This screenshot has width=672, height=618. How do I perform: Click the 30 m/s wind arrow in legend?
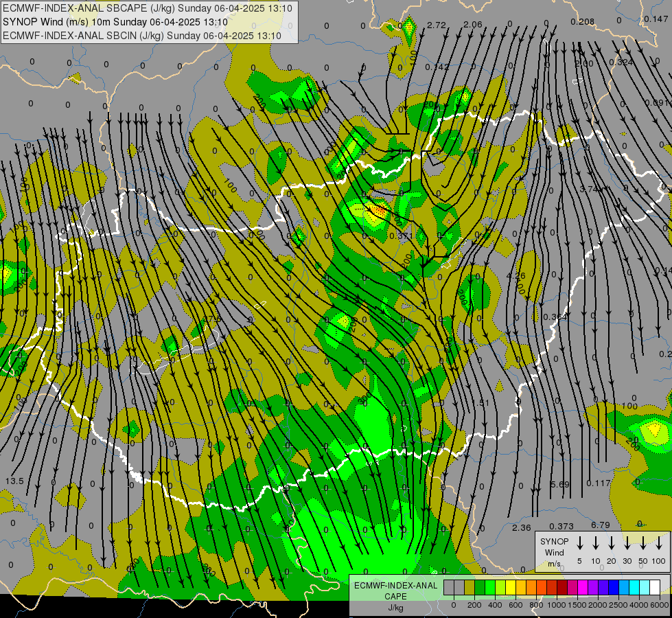click(x=627, y=542)
